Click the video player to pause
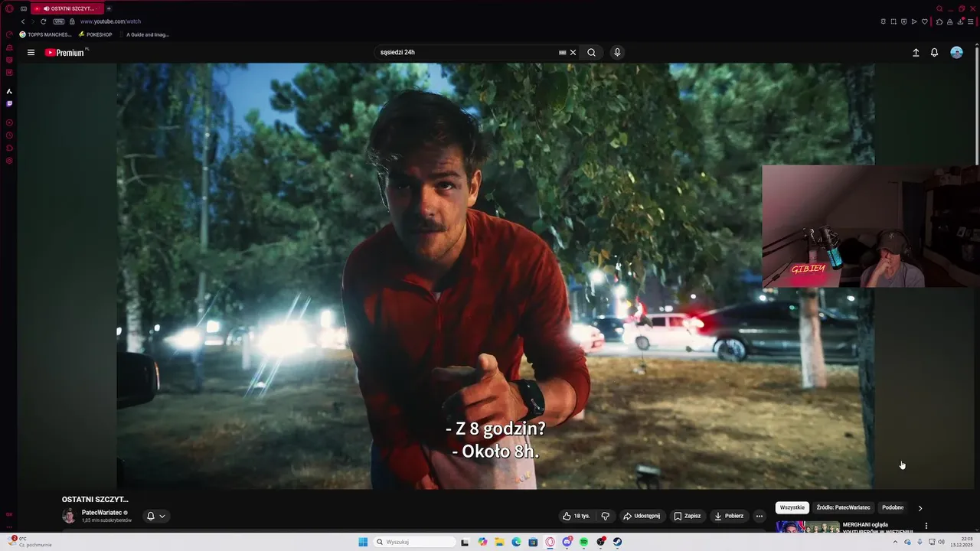The image size is (980, 551). click(x=495, y=275)
